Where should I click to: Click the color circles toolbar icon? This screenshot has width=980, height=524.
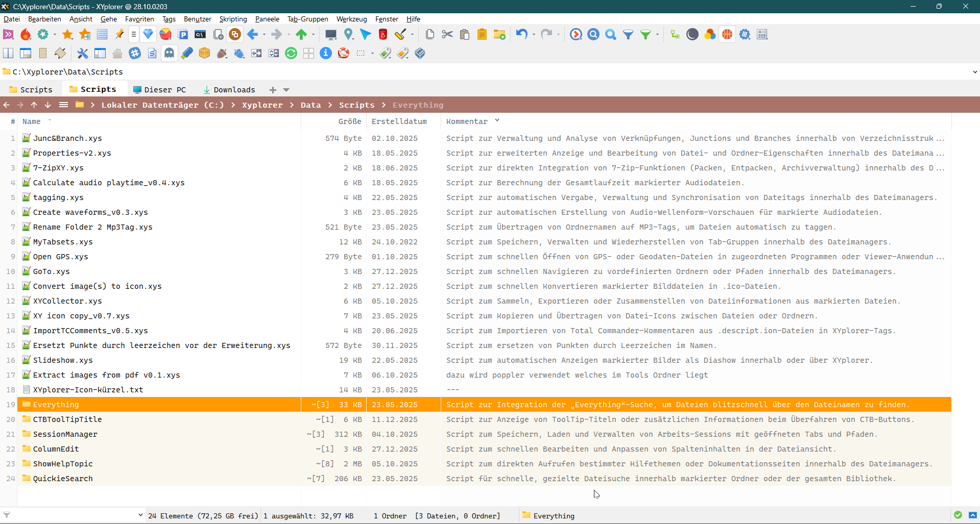coord(710,35)
